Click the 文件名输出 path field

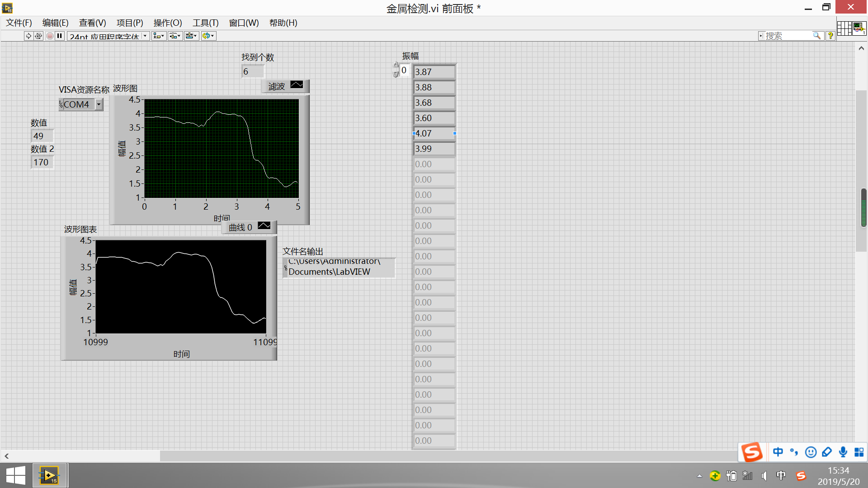click(339, 267)
